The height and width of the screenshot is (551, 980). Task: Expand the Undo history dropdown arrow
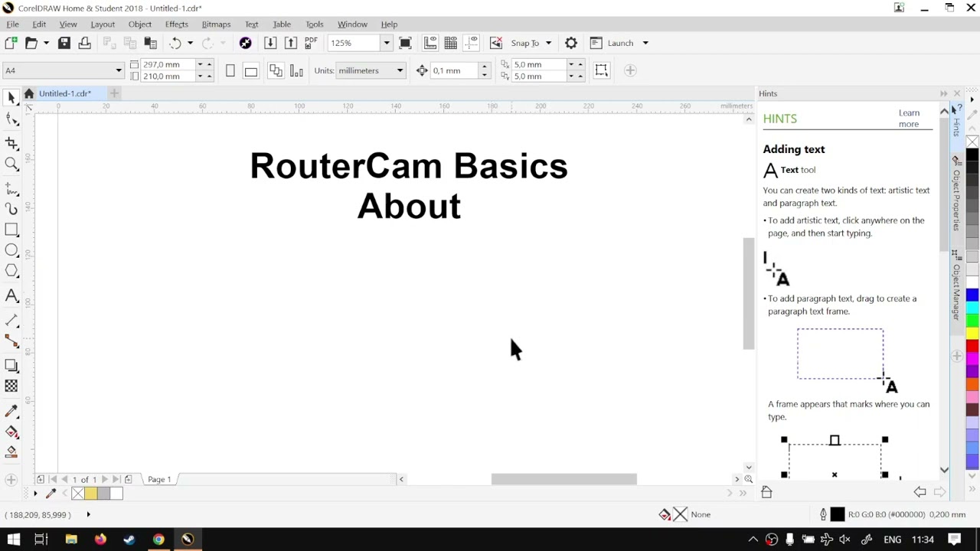[190, 43]
